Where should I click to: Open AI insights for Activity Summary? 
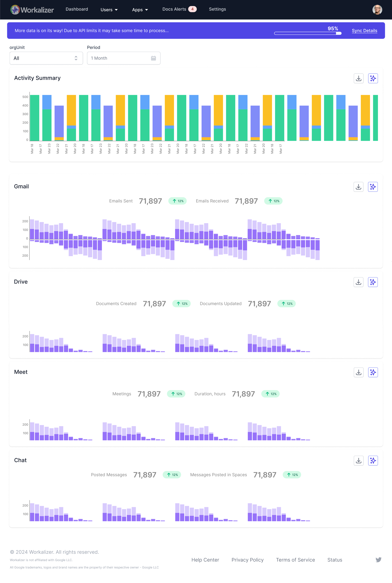click(x=373, y=78)
